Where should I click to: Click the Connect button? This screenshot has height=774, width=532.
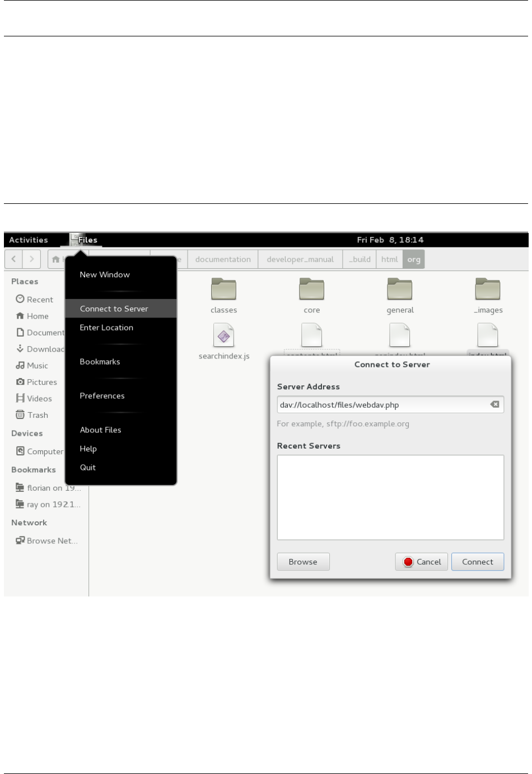pyautogui.click(x=478, y=562)
